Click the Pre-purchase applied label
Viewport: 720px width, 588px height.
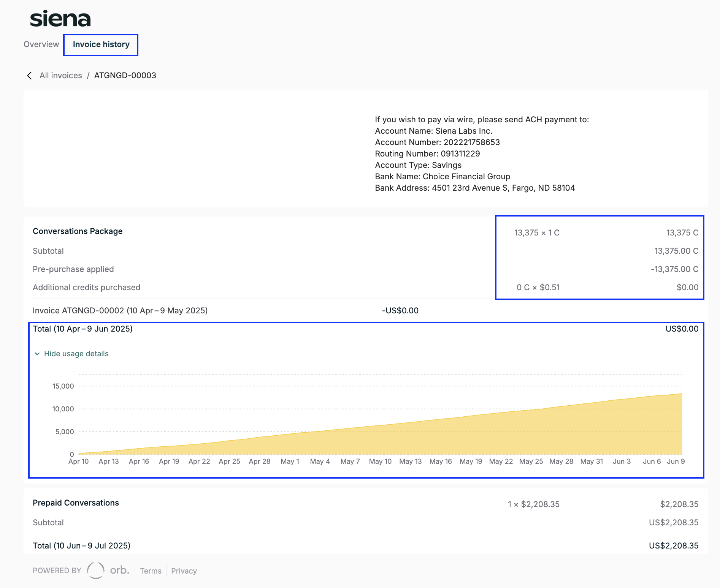[73, 269]
